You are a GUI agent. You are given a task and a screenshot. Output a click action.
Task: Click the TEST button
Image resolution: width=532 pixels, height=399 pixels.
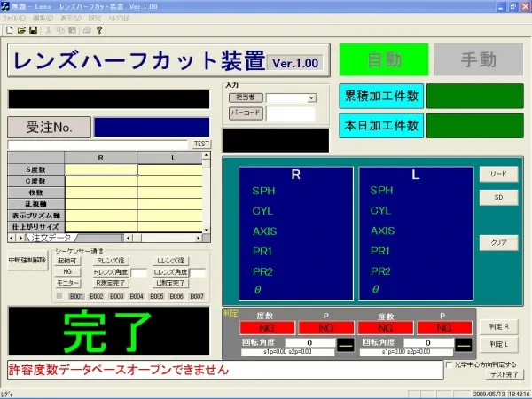[x=201, y=144]
